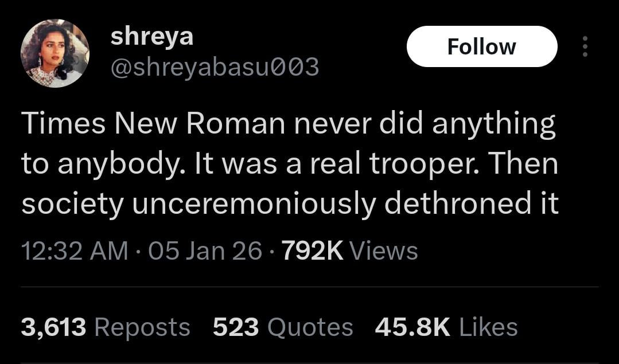Click the 792K view count number

pos(312,251)
